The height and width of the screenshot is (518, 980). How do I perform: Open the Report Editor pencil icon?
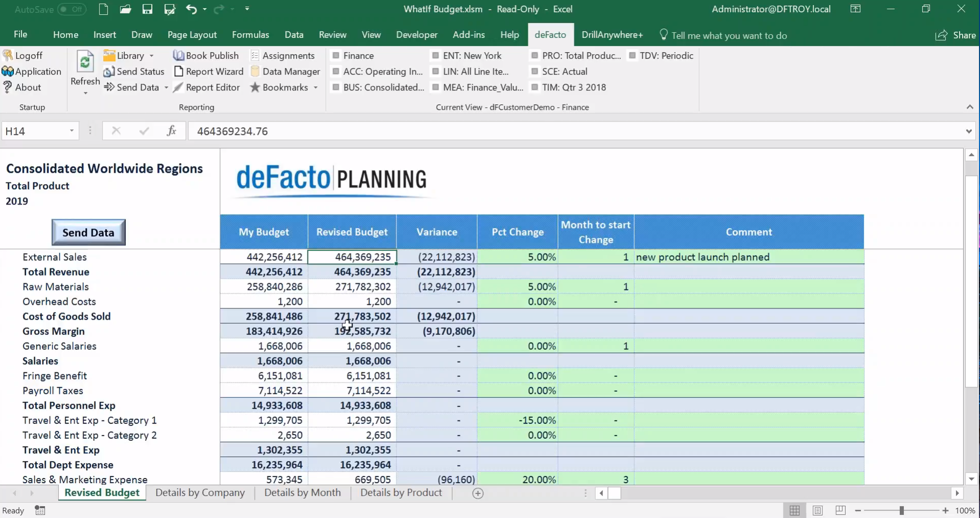coord(178,87)
